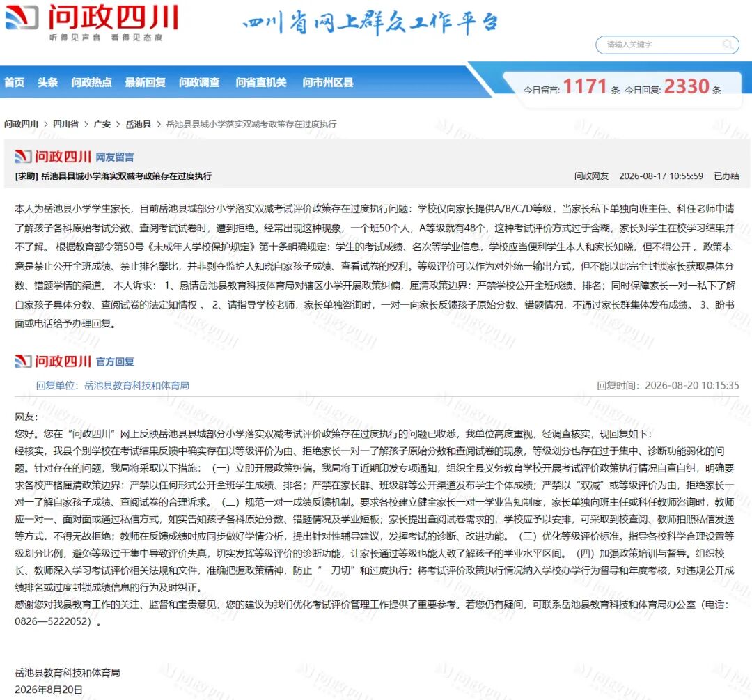The image size is (752, 700).
Task: Click the search magnifier icon
Action: [728, 45]
